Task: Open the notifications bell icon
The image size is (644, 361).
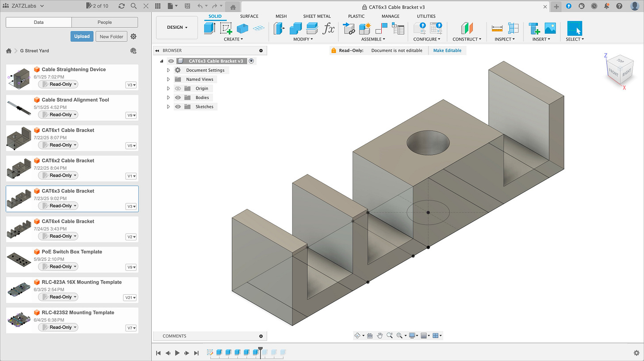Action: pos(606,6)
